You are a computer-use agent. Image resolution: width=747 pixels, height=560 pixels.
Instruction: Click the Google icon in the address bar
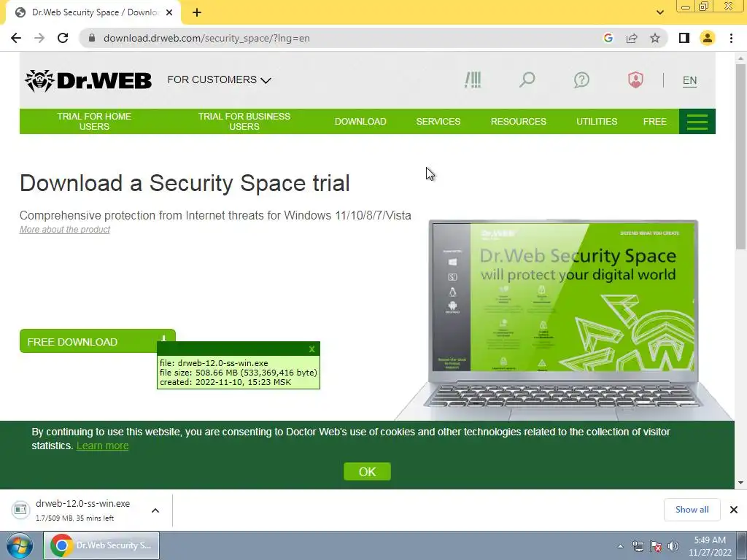[x=608, y=38]
